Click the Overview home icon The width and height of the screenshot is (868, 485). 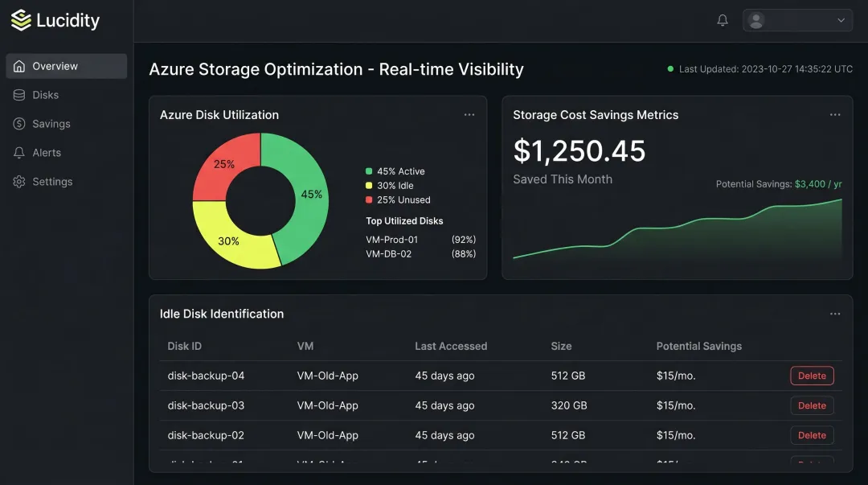19,66
